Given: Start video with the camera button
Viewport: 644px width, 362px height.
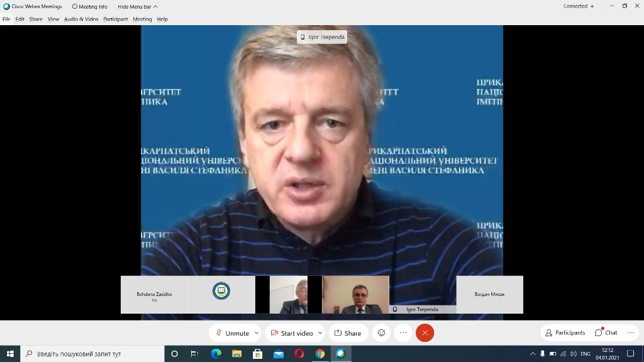Looking at the screenshot, I should point(291,333).
